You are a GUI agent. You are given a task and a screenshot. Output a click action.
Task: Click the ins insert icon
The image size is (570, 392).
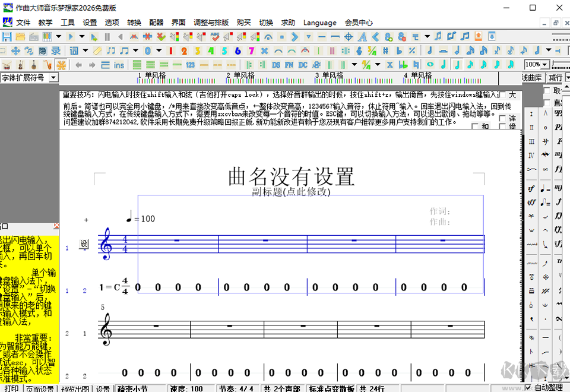pyautogui.click(x=119, y=65)
